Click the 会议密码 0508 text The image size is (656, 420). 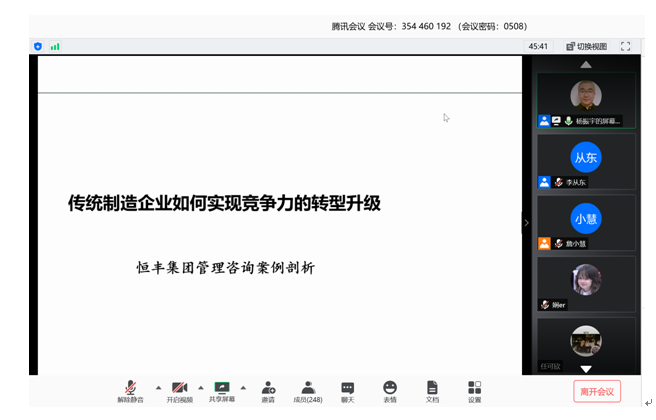(x=492, y=26)
